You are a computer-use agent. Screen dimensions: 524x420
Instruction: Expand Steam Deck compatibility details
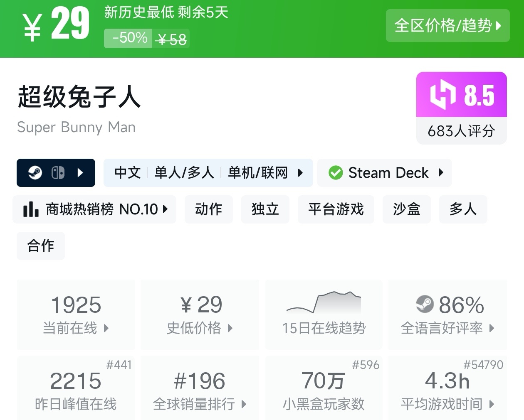[x=441, y=173]
